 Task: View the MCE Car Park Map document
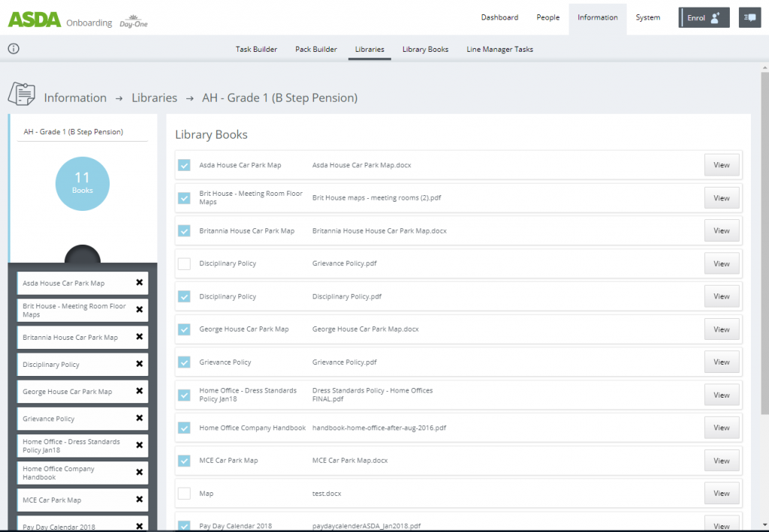click(721, 460)
